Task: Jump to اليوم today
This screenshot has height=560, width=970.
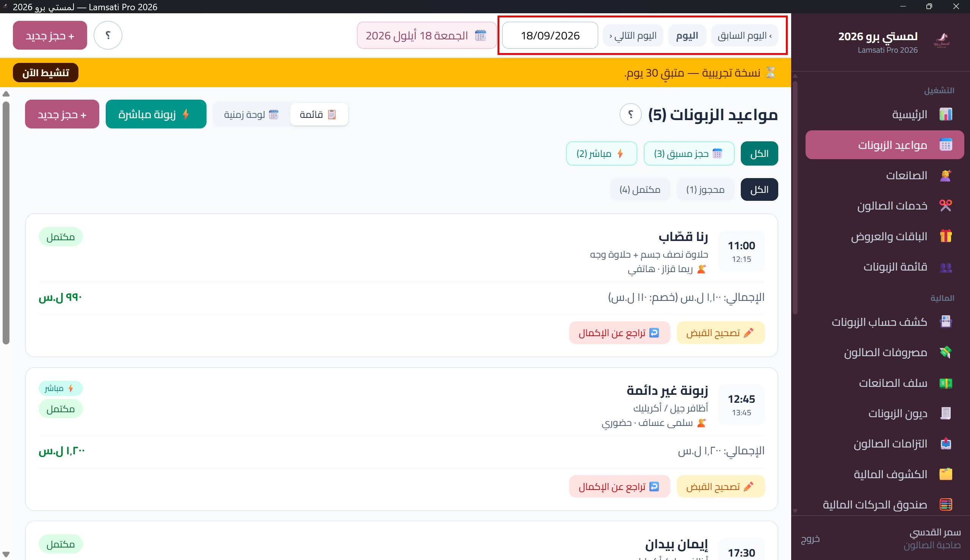Action: tap(687, 36)
